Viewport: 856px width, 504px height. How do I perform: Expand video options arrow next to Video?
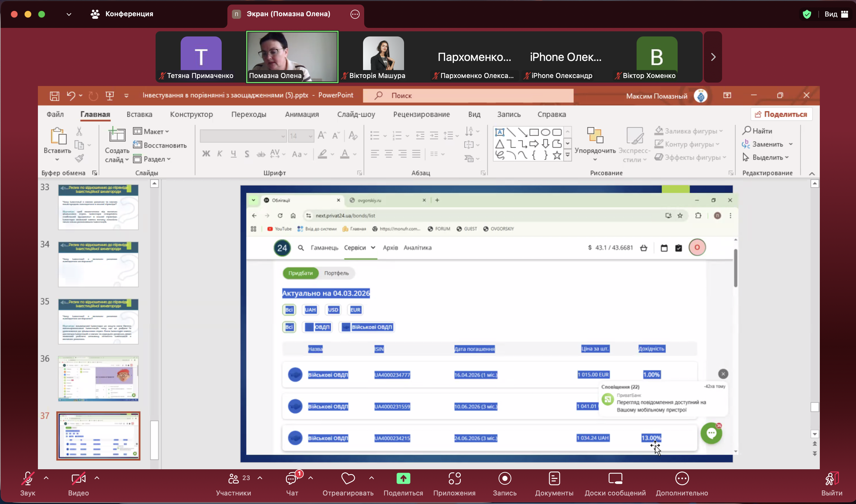(x=97, y=478)
